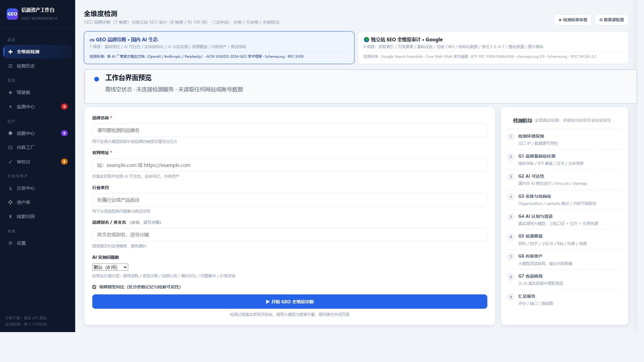Click the G7 竞品格局 stage
The height and width of the screenshot is (362, 644).
tap(565, 280)
